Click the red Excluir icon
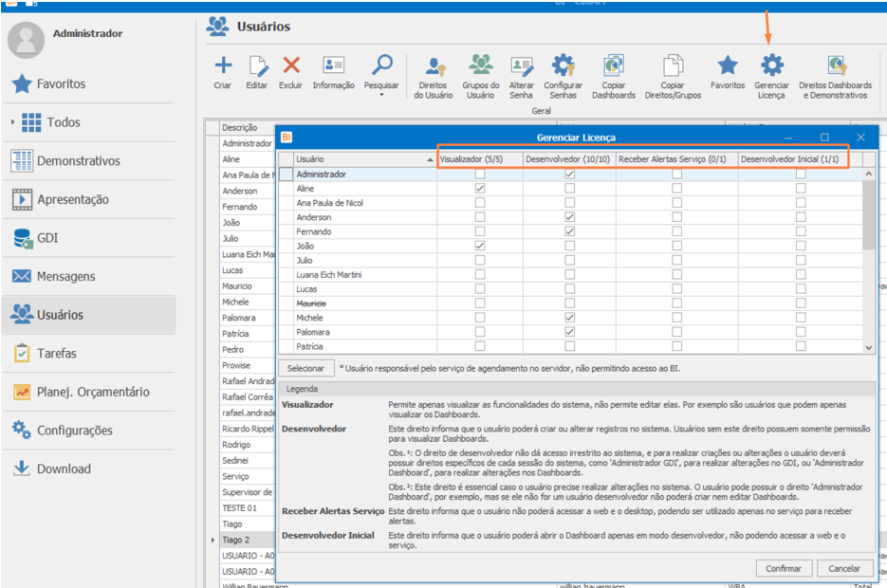The image size is (887, 588). [x=291, y=65]
